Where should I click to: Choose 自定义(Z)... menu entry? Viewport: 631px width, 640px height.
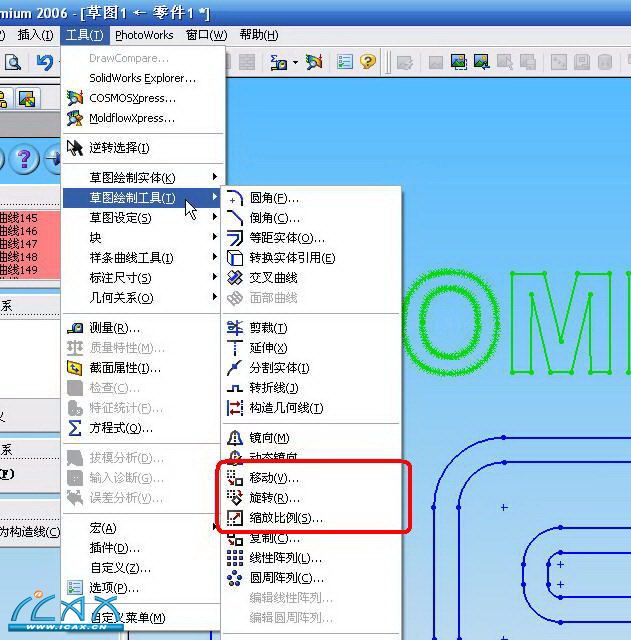pos(141,568)
